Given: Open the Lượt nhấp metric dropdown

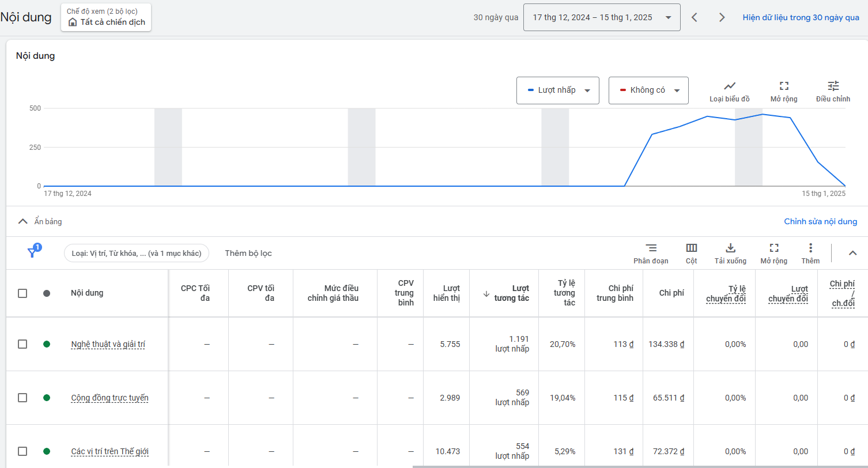Looking at the screenshot, I should pos(557,90).
